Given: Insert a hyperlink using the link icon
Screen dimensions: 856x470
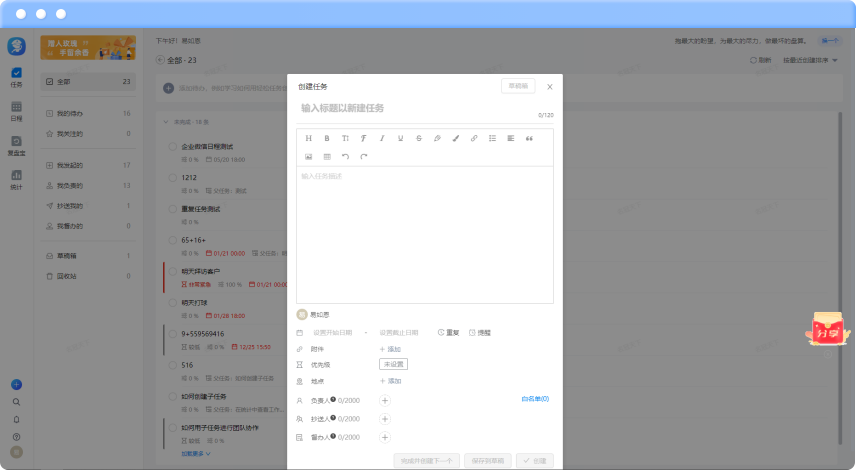Looking at the screenshot, I should coord(474,138).
